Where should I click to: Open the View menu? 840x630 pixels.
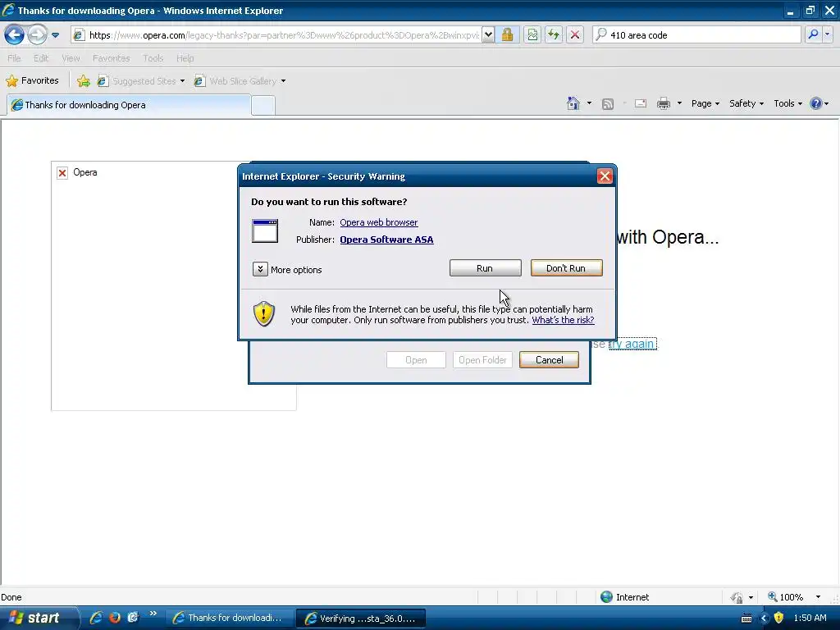point(71,58)
